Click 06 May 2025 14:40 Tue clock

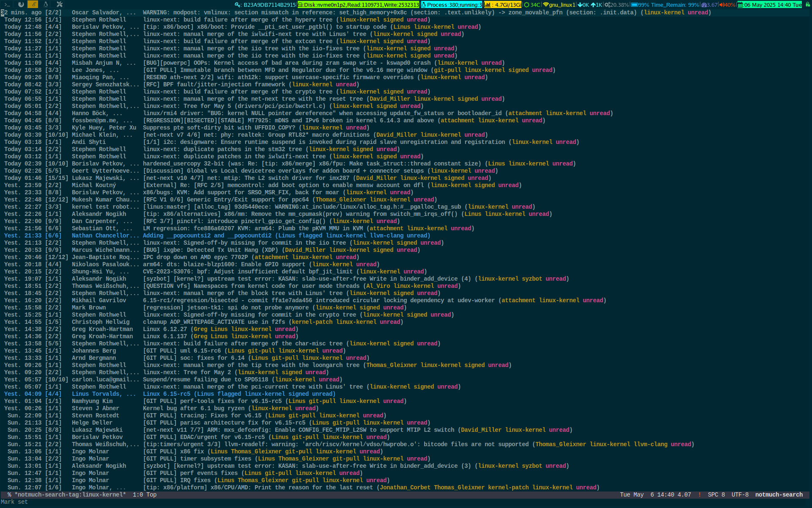click(x=773, y=5)
